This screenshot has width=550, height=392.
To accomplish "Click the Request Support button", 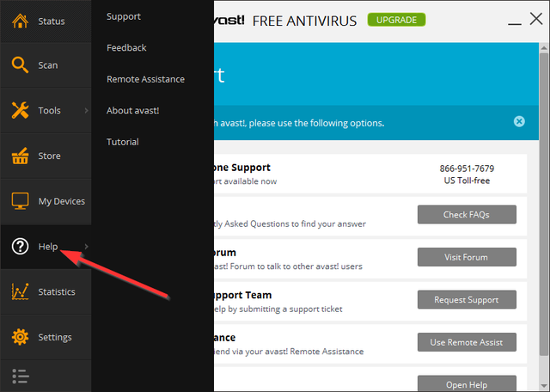I will [467, 300].
